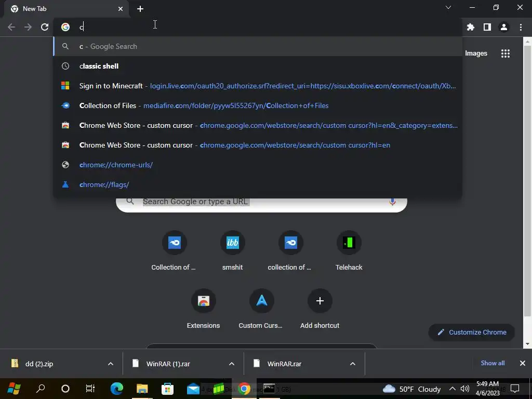Open 'Collection of ...' capitalized shortcut

click(174, 251)
